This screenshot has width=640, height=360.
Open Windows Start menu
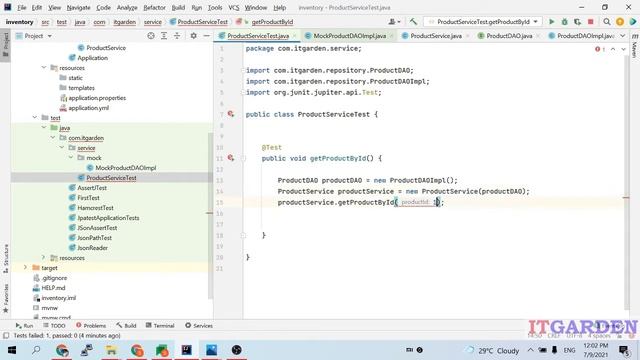click(x=12, y=350)
